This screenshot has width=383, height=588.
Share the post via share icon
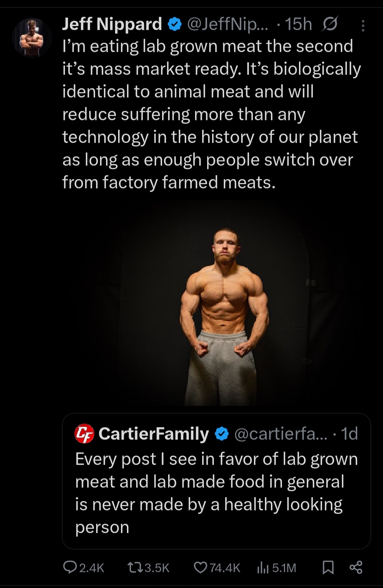click(x=356, y=567)
